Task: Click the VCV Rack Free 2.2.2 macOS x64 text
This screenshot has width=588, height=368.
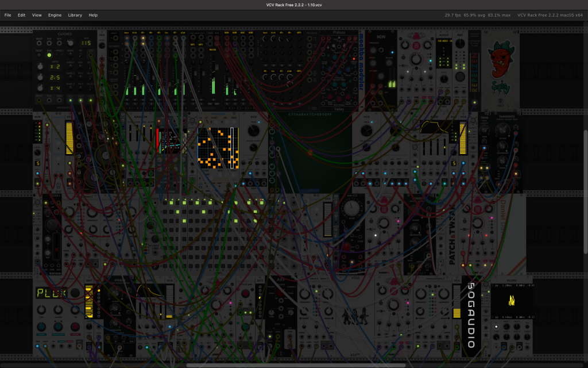Action: coord(550,15)
